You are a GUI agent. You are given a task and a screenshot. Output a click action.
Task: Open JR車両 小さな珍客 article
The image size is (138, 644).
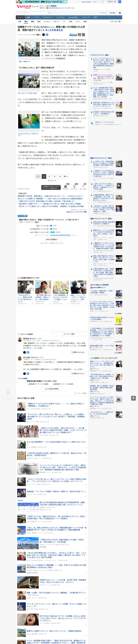[63, 581]
